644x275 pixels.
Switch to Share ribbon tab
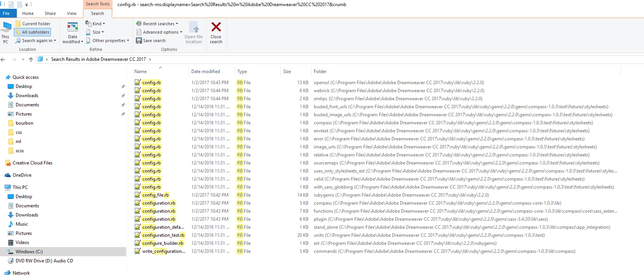(50, 13)
